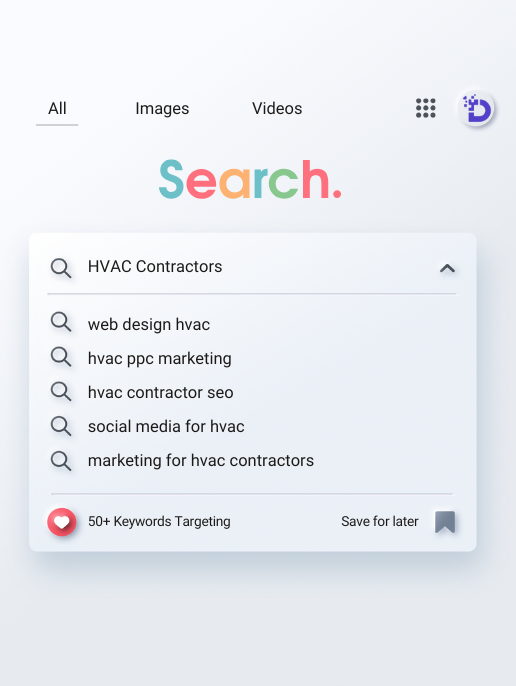516x686 pixels.
Task: Click search icon beside marketing for hvac contractors
Action: pos(61,461)
